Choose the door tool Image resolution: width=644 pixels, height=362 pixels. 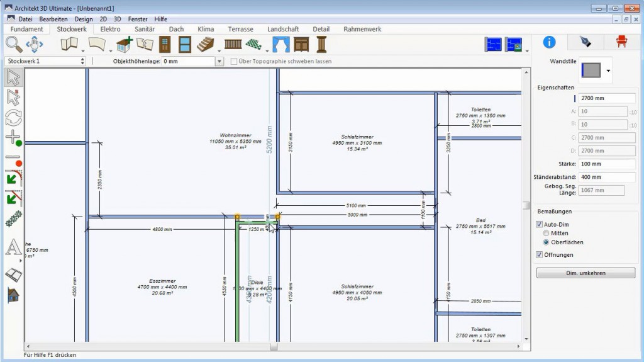tap(165, 44)
